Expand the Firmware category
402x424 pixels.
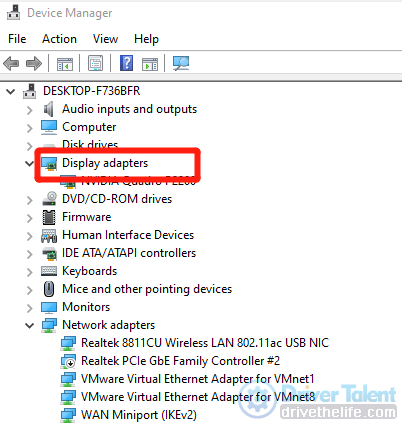tap(30, 218)
